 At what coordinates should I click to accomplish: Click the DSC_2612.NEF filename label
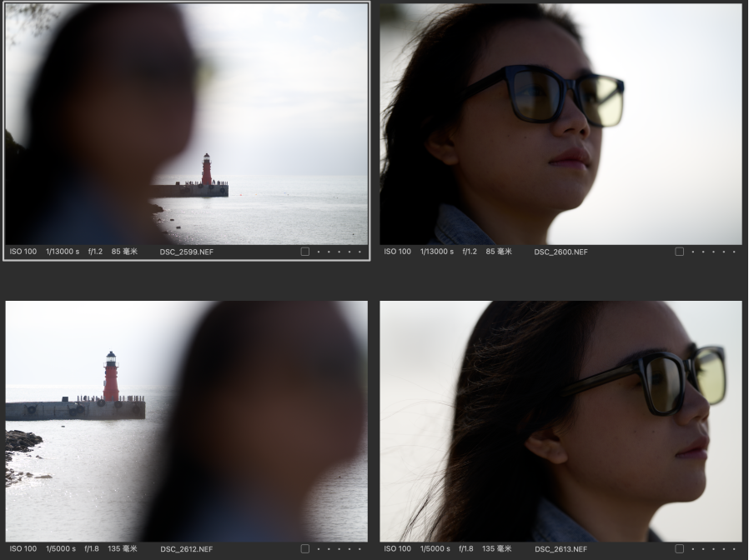(187, 549)
